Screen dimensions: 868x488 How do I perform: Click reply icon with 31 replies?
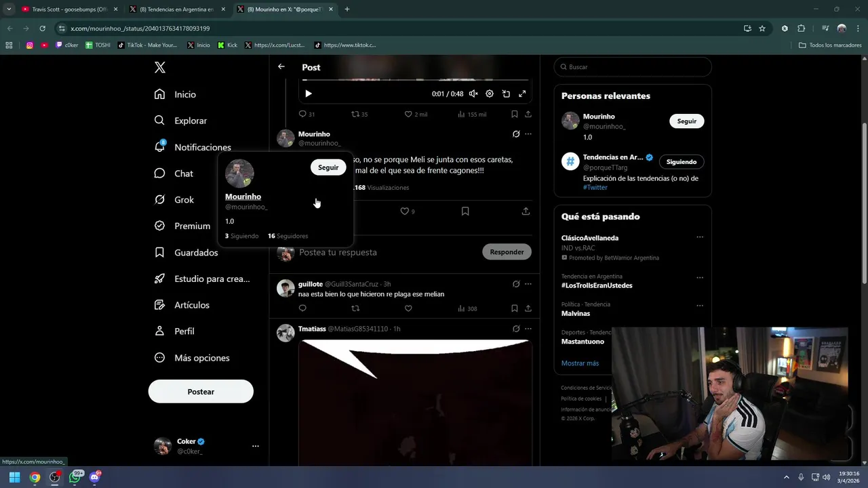tap(307, 115)
